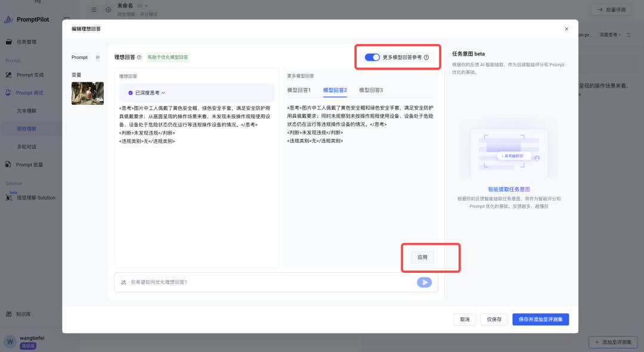Image resolution: width=644 pixels, height=352 pixels.
Task: Switch to the 模型回答3 tab
Action: [x=371, y=90]
